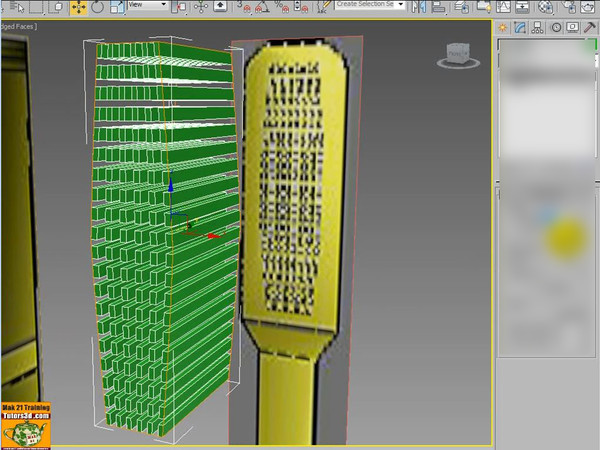Open the Curve Editor
This screenshot has height=450, width=600.
coord(503,7)
